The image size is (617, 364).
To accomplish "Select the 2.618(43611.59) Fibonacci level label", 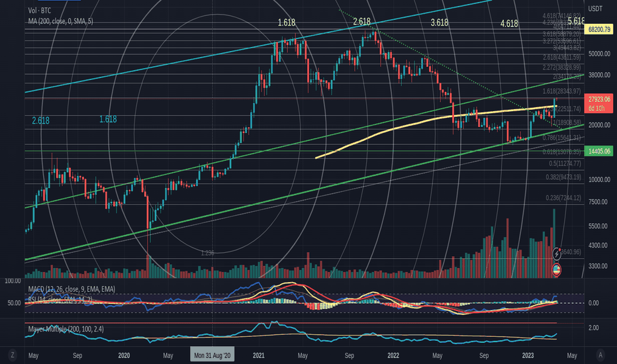I will [x=561, y=58].
